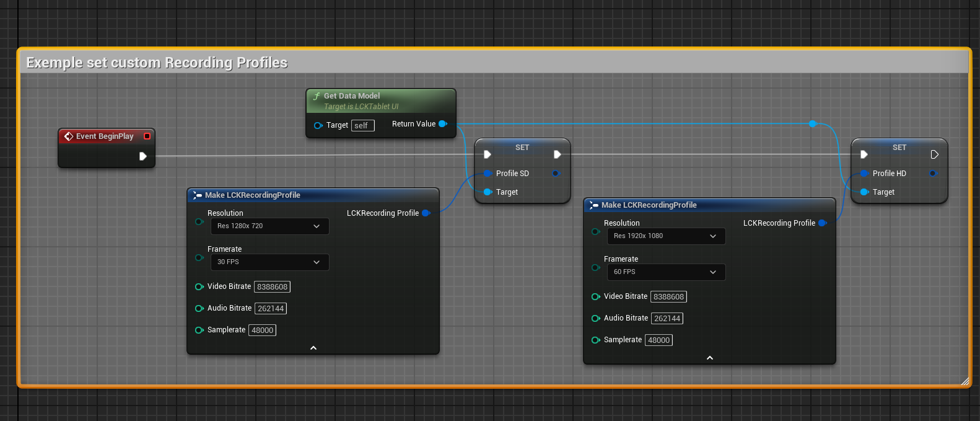Screen dimensions: 980x421
Task: Click the comment box resize handle
Action: point(965,381)
